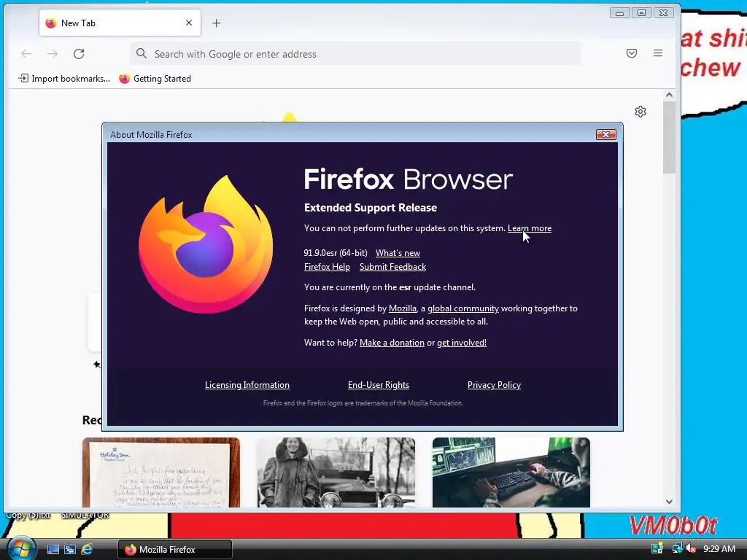Image resolution: width=747 pixels, height=560 pixels.
Task: Close the New Tab tab
Action: pos(189,23)
